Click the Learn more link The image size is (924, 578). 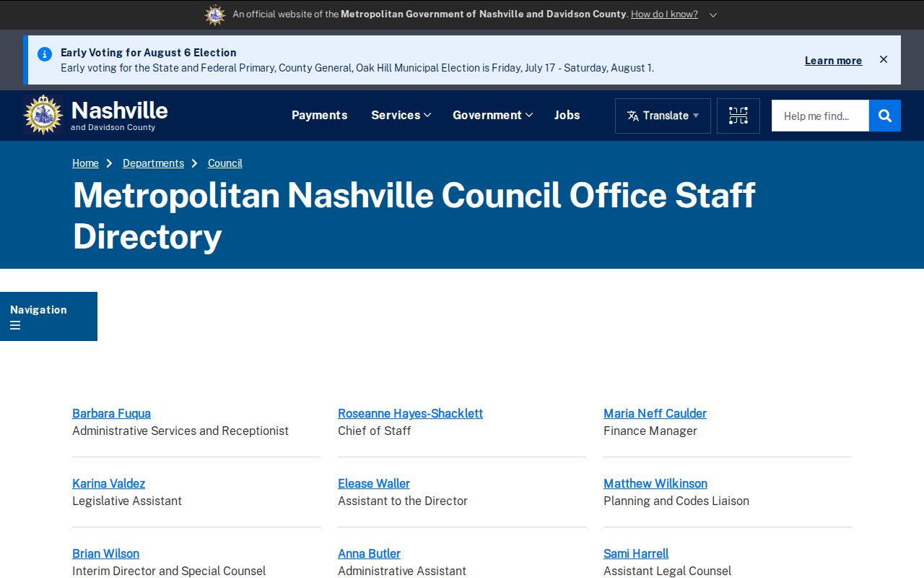point(833,61)
